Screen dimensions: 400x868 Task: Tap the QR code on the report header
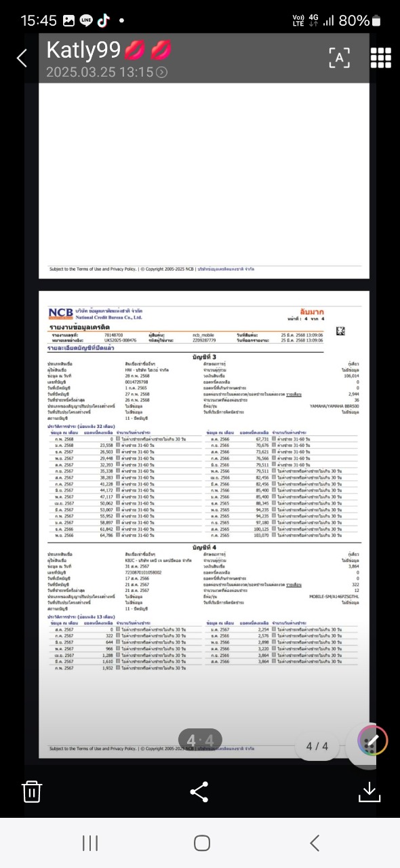point(340,331)
